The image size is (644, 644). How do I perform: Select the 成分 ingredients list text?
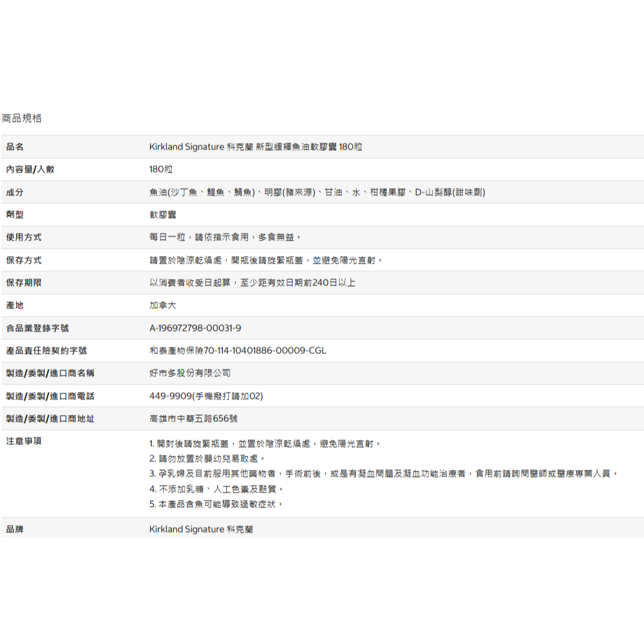pyautogui.click(x=317, y=192)
